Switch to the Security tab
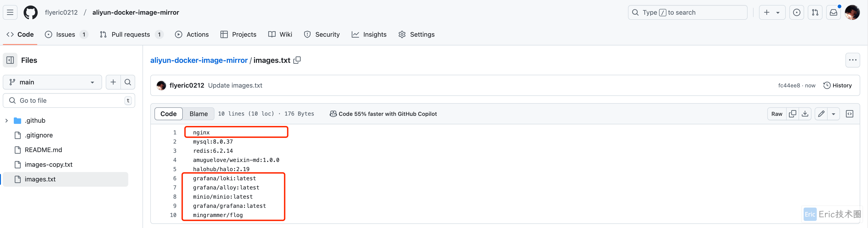This screenshot has height=228, width=868. (322, 34)
